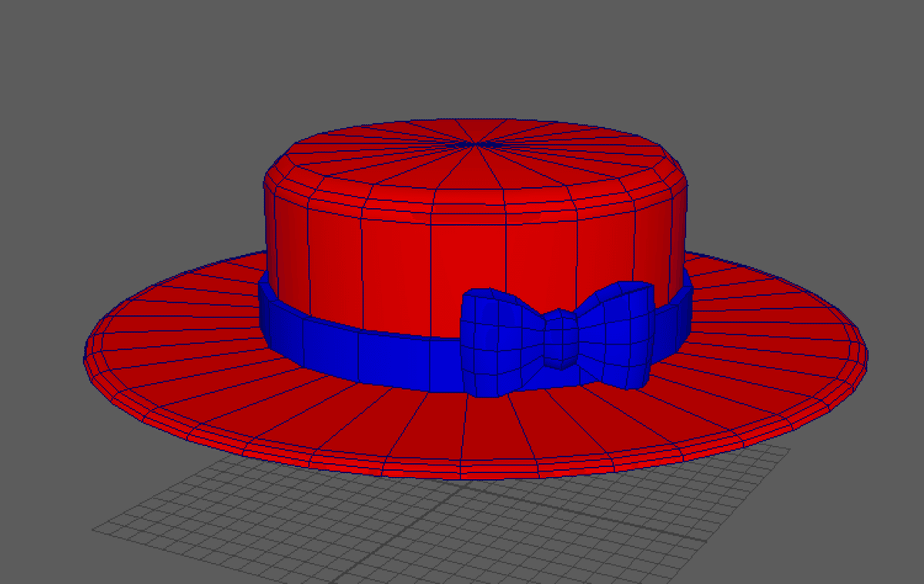Click the center pole vertex on crown top
The width and height of the screenshot is (924, 584).
(475, 144)
